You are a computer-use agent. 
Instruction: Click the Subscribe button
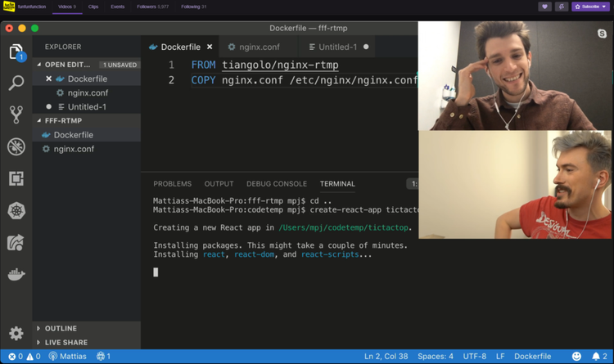[590, 7]
